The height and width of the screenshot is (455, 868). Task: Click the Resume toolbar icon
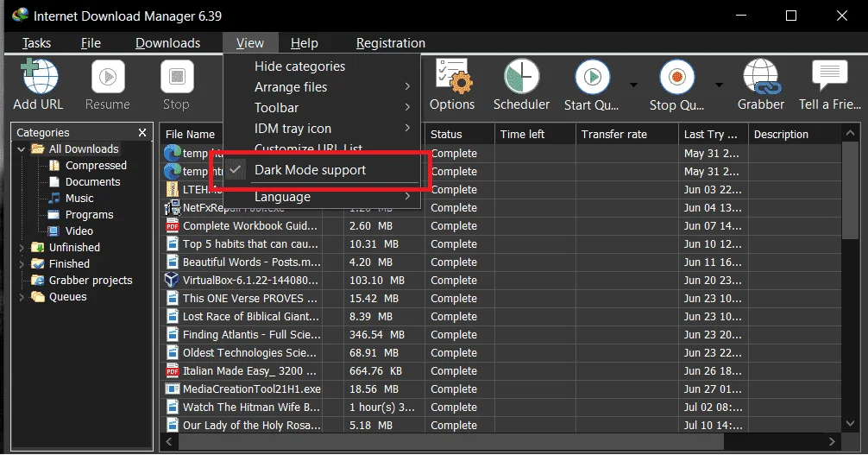(108, 77)
